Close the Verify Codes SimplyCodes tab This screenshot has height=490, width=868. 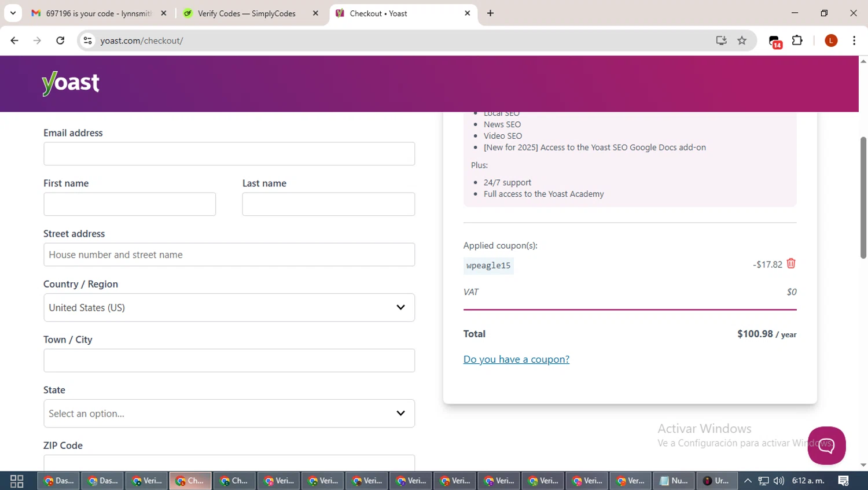[x=315, y=13]
